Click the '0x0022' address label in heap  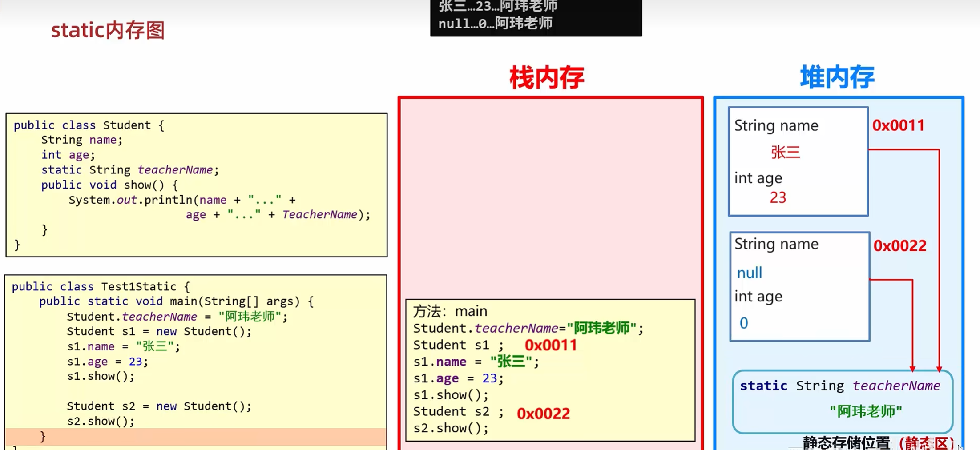coord(900,245)
